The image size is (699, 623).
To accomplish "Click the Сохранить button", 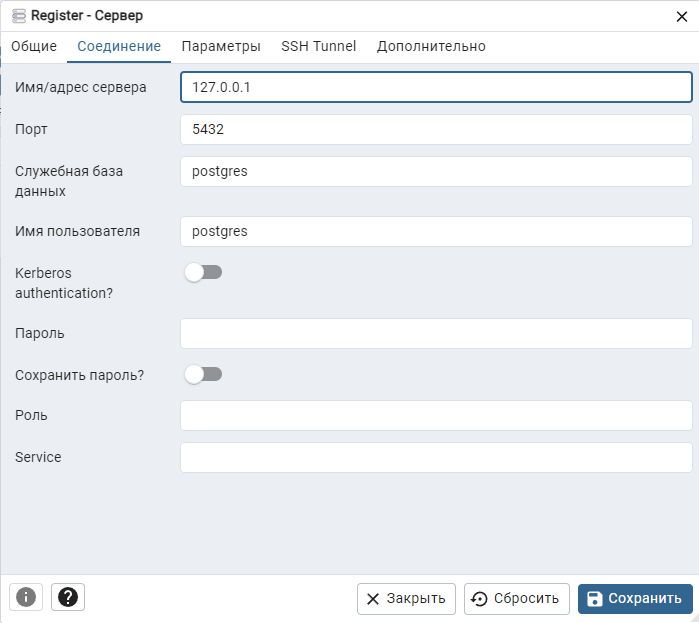I will click(x=635, y=598).
